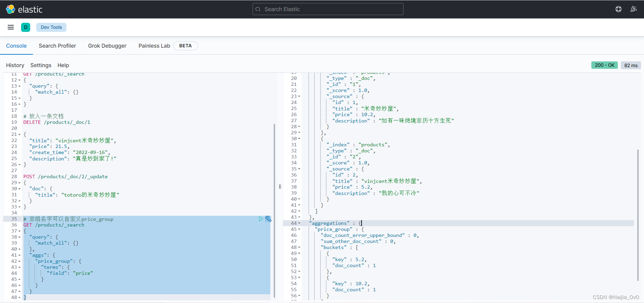644x303 pixels.
Task: Collapse the _source fold at output line 23
Action: coord(299,97)
